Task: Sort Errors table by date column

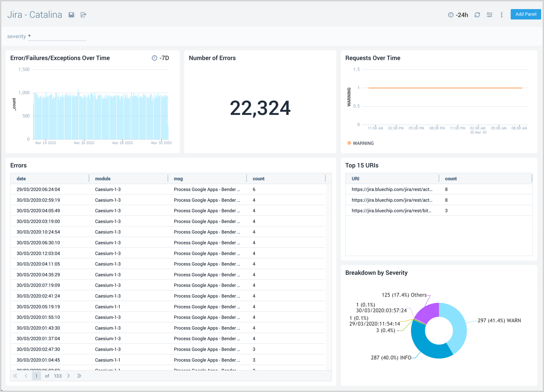Action: click(21, 179)
